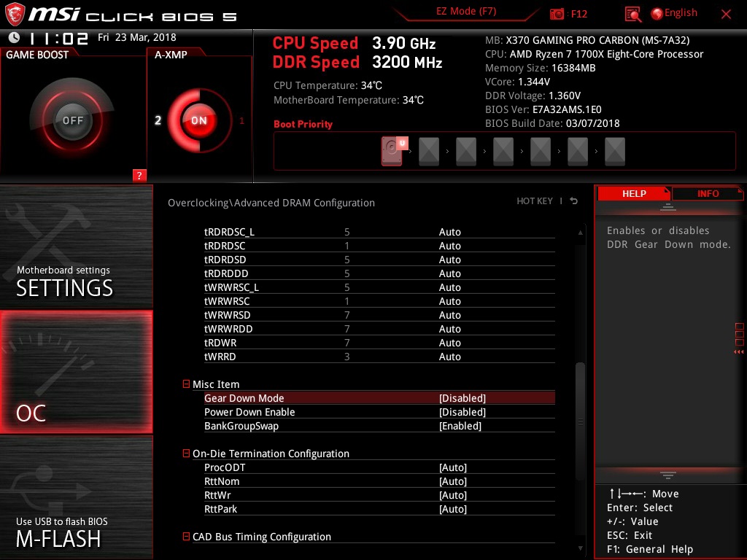
Task: Click the A-XMP profile 2 number
Action: pyautogui.click(x=158, y=120)
